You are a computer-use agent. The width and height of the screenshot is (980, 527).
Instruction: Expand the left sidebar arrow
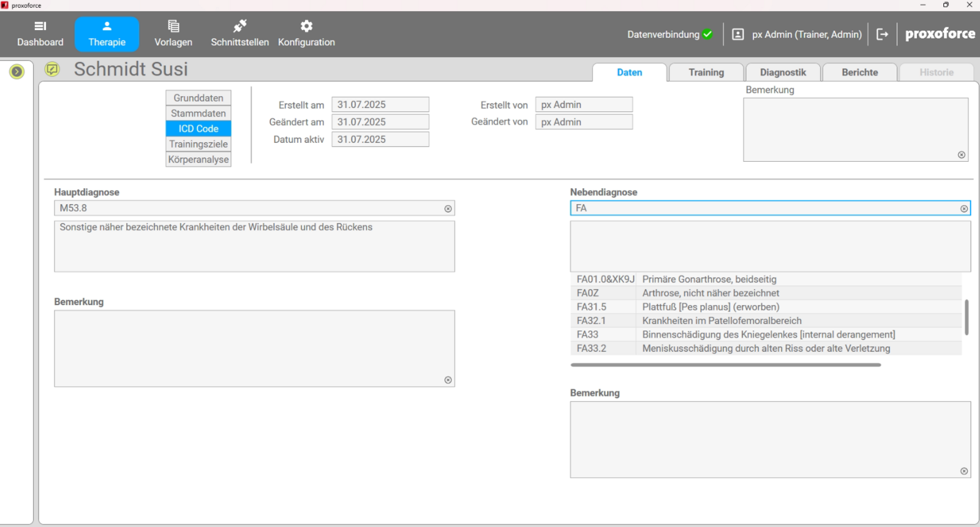pyautogui.click(x=17, y=72)
